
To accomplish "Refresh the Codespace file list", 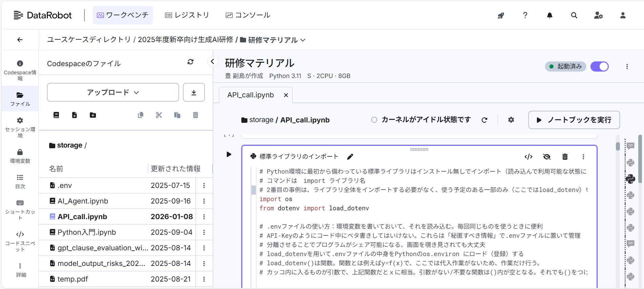I will tap(190, 62).
